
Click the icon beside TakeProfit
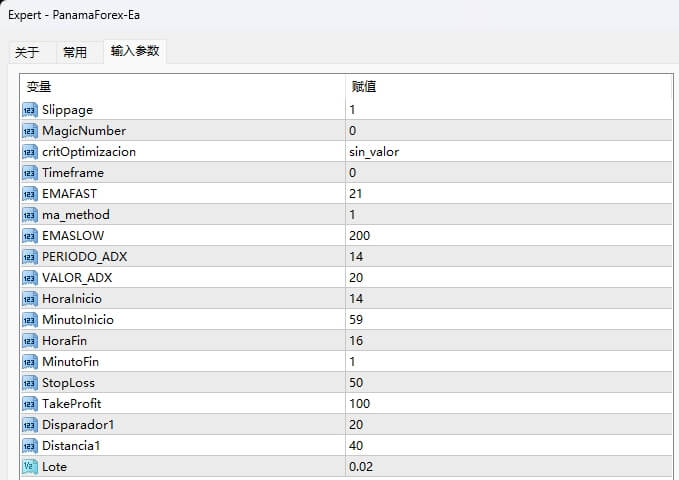point(30,403)
